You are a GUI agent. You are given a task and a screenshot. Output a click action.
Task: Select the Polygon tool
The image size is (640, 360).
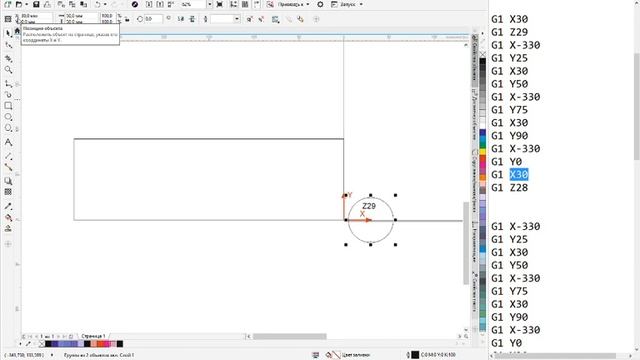pyautogui.click(x=9, y=129)
